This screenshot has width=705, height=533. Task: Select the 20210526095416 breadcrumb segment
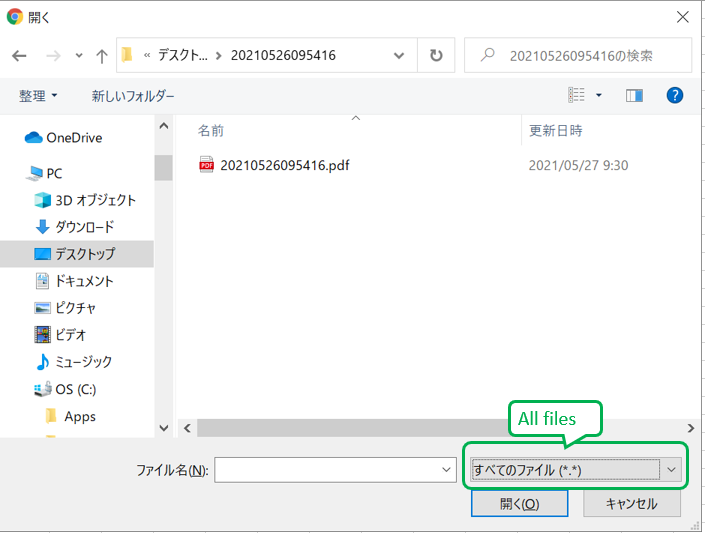click(283, 55)
